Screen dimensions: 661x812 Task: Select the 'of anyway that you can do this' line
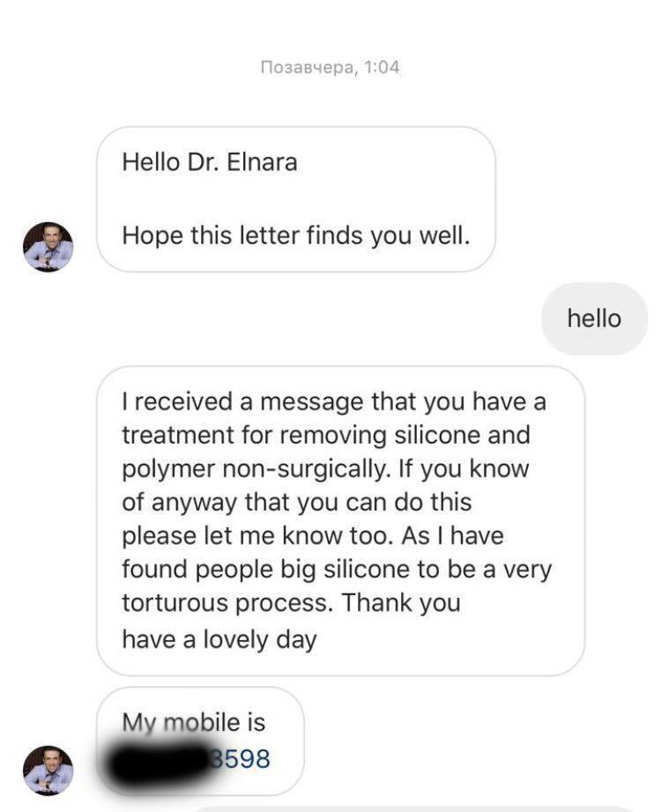[x=297, y=503]
